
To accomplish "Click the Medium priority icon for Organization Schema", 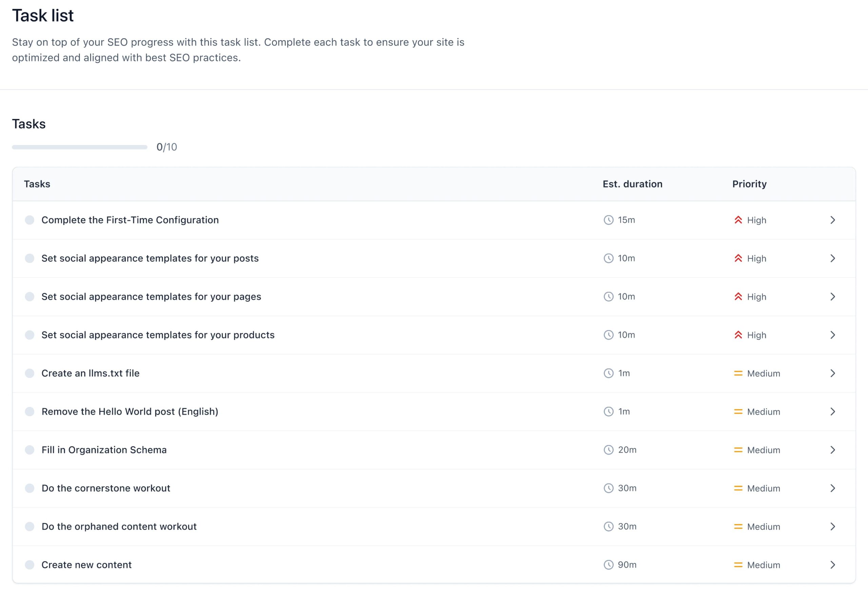I will [738, 450].
